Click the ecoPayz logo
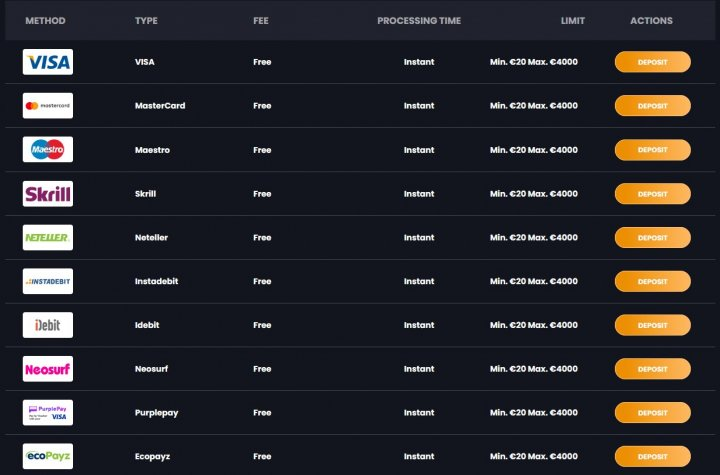 pyautogui.click(x=48, y=456)
